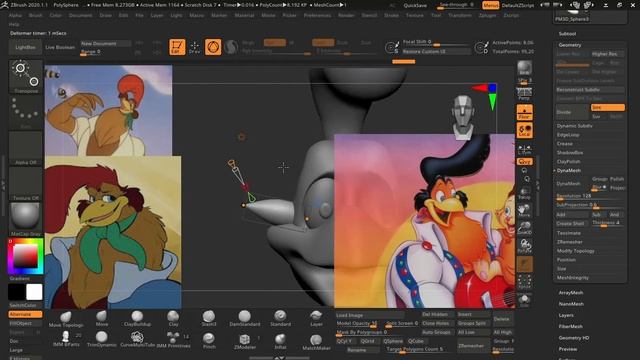Adjust the Focal Shift slider

[437, 43]
